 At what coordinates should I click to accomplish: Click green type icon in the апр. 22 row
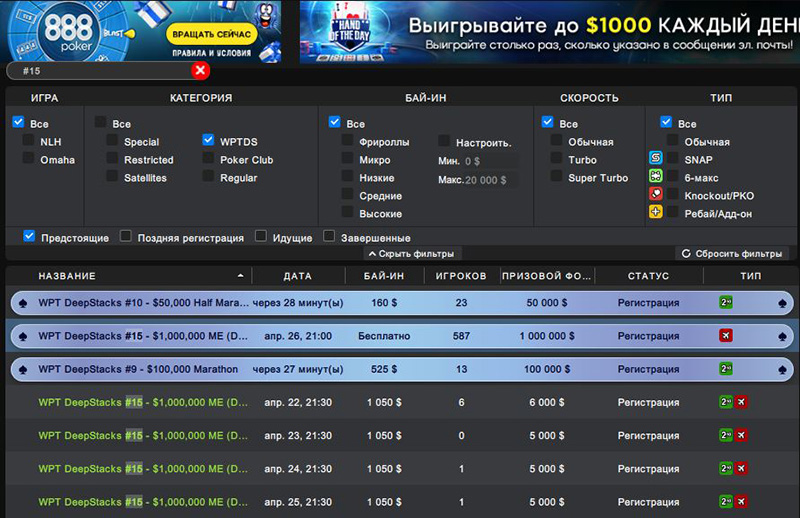726,402
